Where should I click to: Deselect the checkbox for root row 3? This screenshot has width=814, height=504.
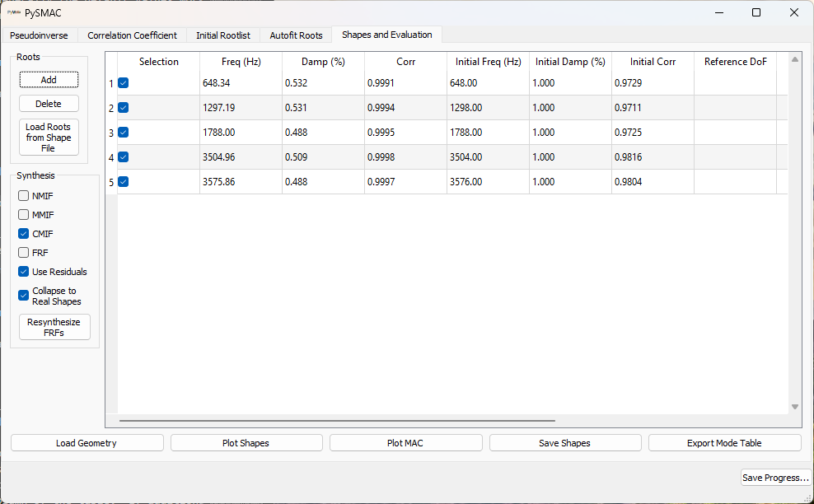pos(123,133)
